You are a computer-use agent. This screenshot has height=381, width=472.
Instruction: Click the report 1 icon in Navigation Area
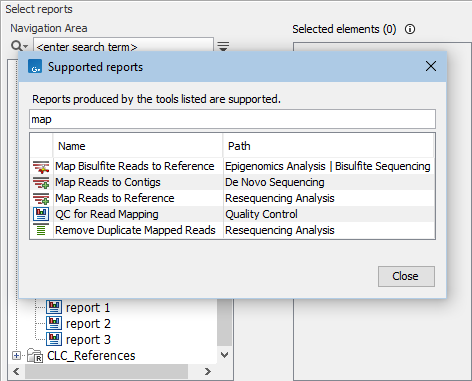(x=54, y=307)
